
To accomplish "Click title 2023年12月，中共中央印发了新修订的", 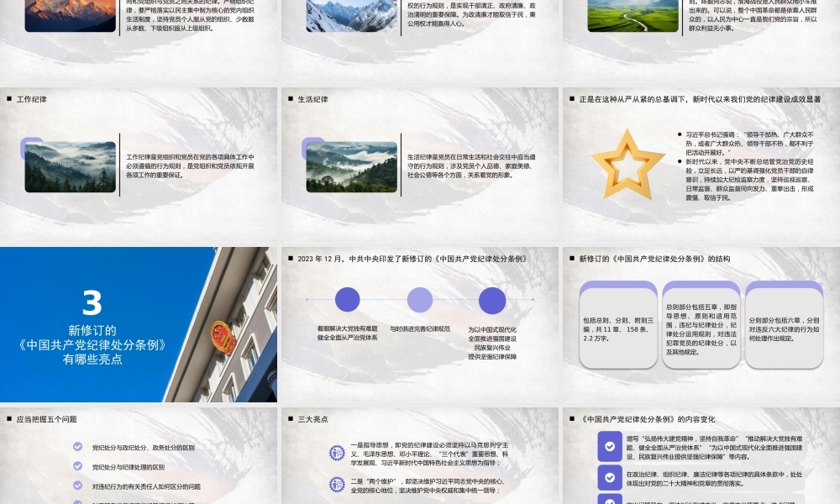I will pyautogui.click(x=412, y=259).
